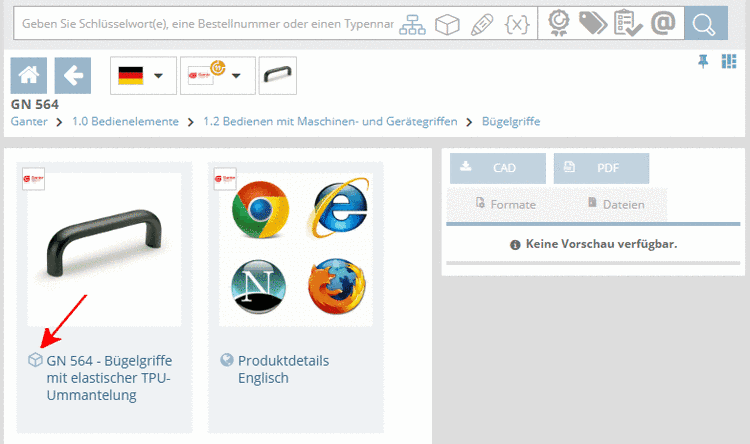Open GN 564 - Bügelgriffe mit elastischer TPU-Ummantelung
The height and width of the screenshot is (444, 750).
coord(109,377)
